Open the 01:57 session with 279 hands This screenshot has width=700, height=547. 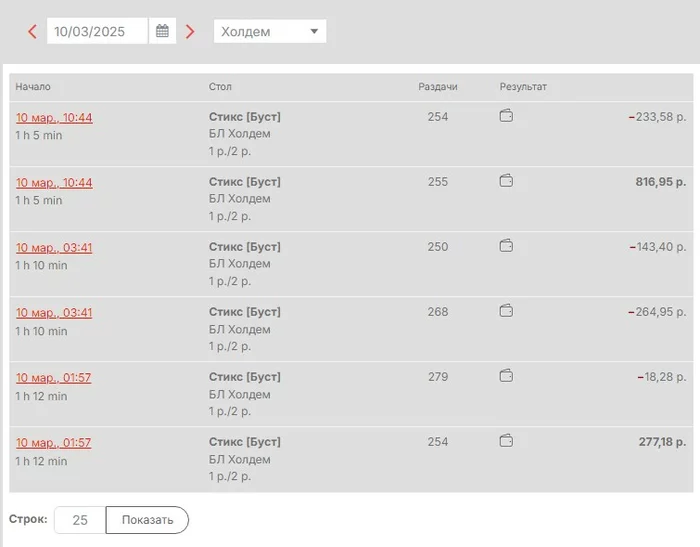(x=54, y=378)
